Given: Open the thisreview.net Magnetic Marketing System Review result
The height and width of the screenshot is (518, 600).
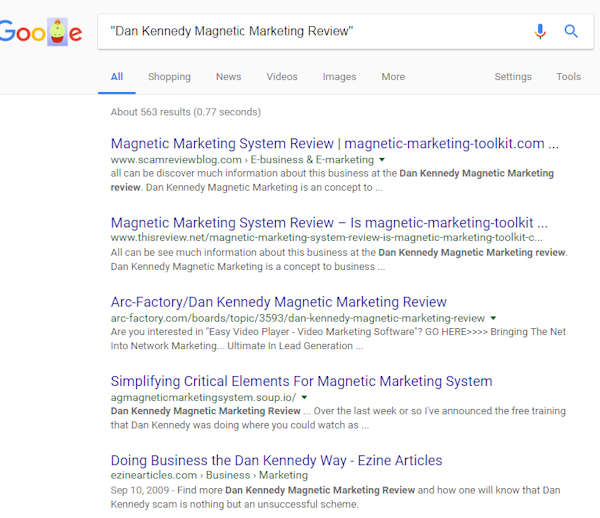Looking at the screenshot, I should tap(329, 223).
